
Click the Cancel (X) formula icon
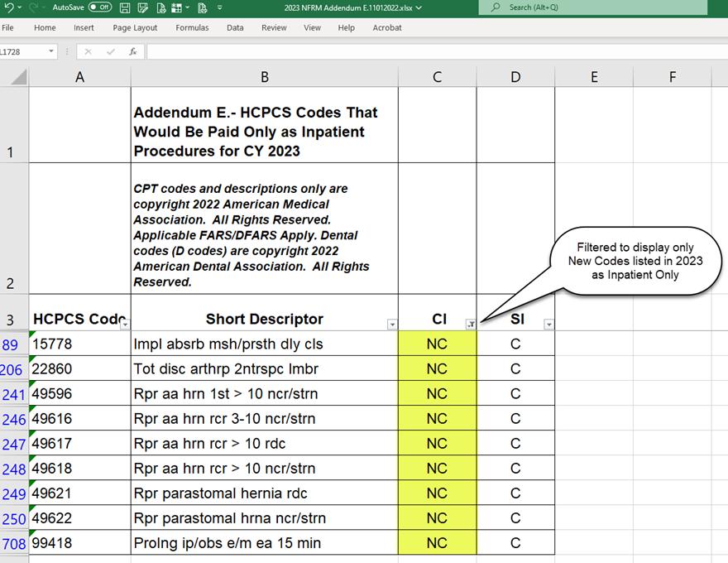coord(88,51)
